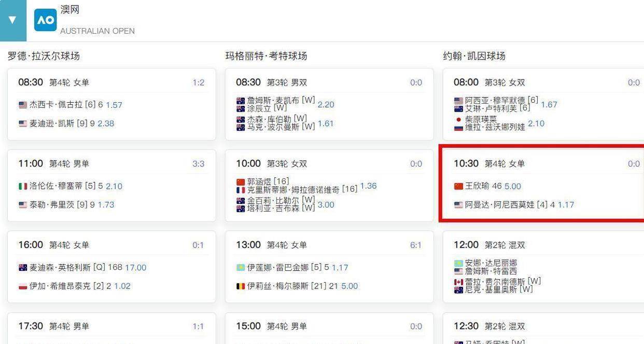Click the Kazakhstan flag beside 伊莲娜·雷巴金娜
The height and width of the screenshot is (344, 644).
click(241, 268)
